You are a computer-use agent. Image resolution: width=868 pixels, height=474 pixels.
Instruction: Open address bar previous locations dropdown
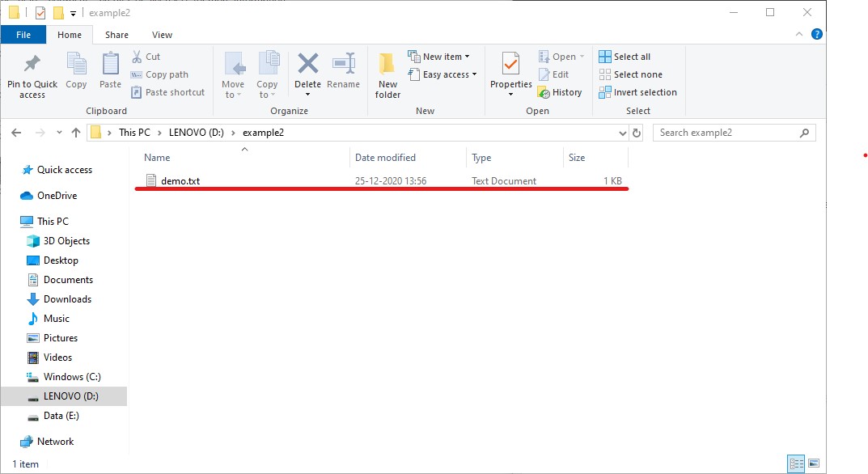click(621, 133)
